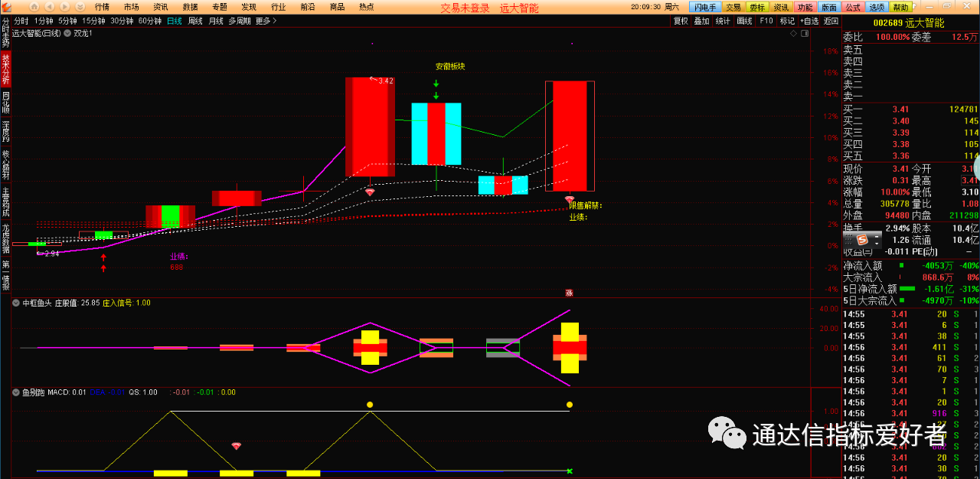Click the diamond icon above the chart
The image size is (980, 479).
coord(792,34)
